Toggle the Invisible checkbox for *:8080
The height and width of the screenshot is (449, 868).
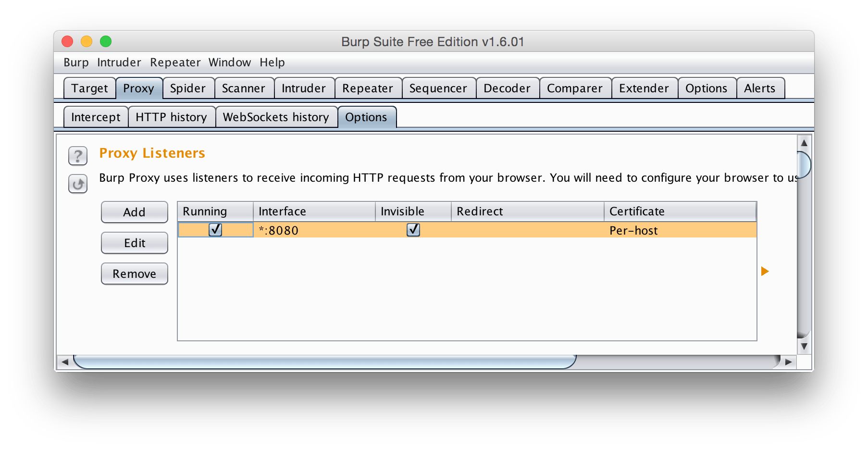(413, 230)
